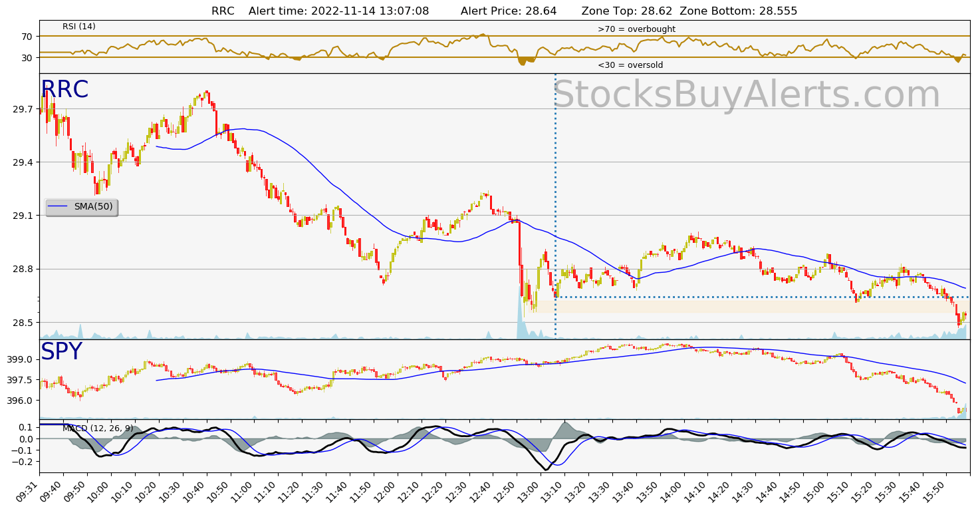Viewport: 980px width, 511px height.
Task: Click the Zone Top 28.62 title text
Action: tap(627, 11)
